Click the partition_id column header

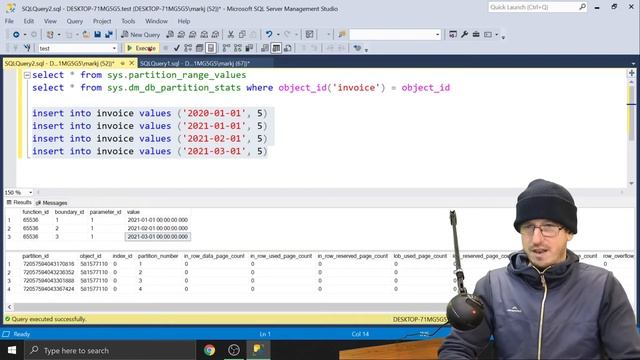click(36, 256)
